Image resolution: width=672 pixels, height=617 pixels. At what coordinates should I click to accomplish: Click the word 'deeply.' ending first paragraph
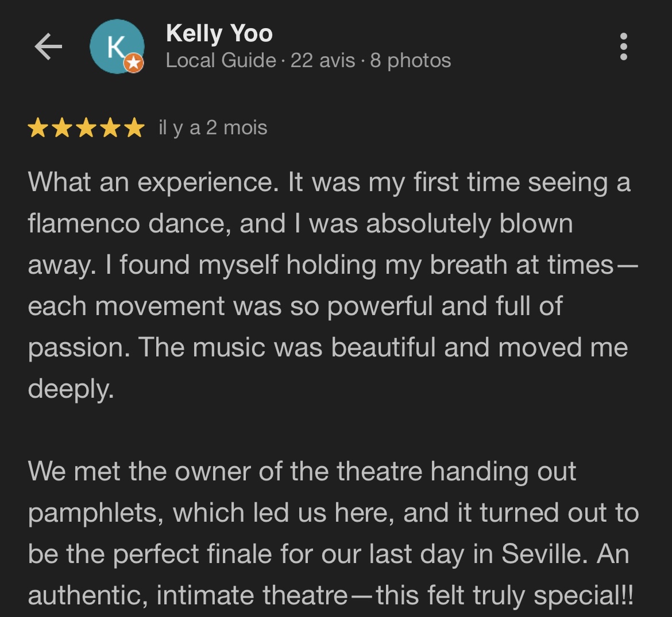71,389
